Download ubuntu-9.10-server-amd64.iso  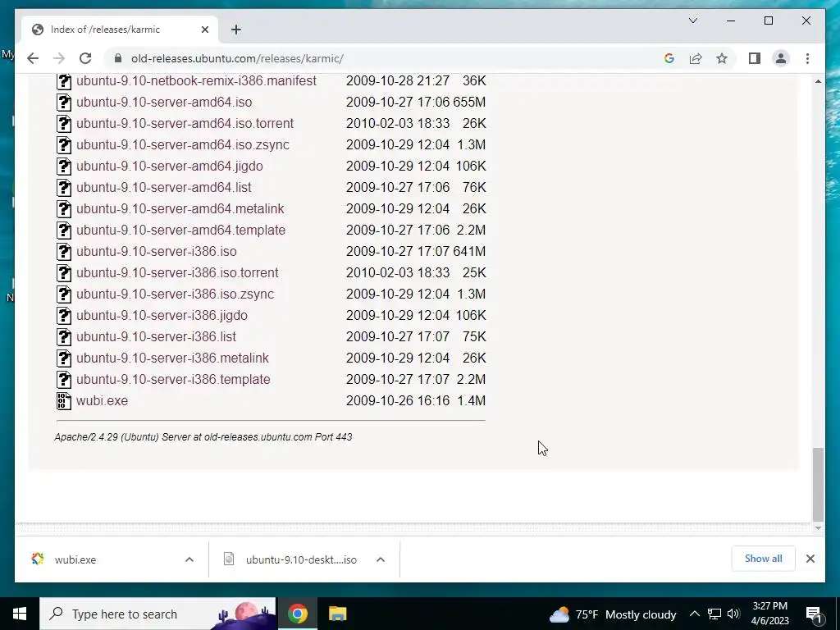point(164,102)
